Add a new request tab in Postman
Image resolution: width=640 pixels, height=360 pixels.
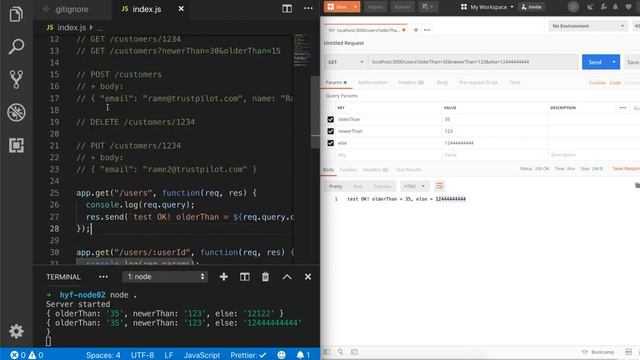point(416,30)
